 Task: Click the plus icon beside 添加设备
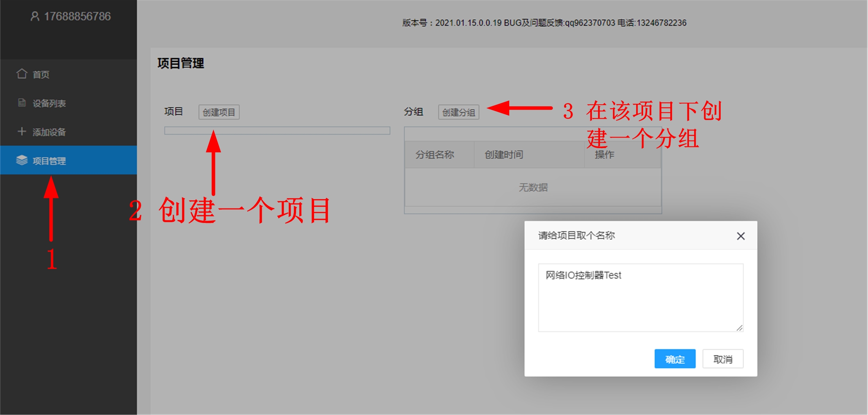(22, 132)
